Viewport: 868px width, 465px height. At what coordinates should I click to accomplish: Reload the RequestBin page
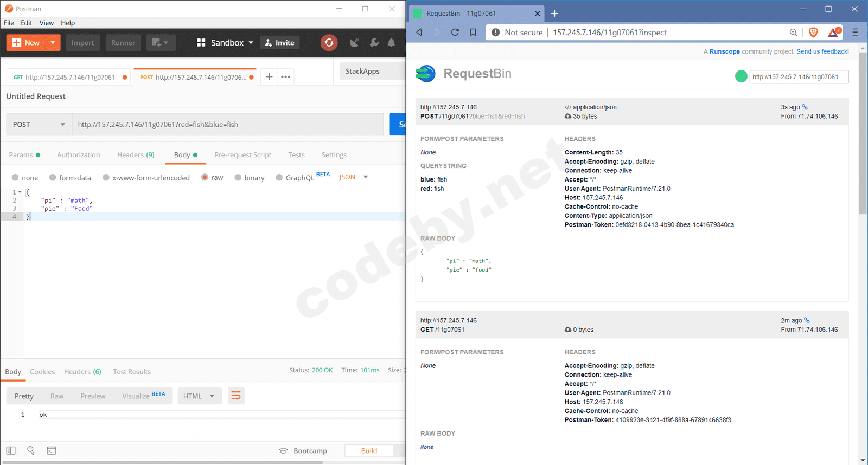tap(455, 33)
